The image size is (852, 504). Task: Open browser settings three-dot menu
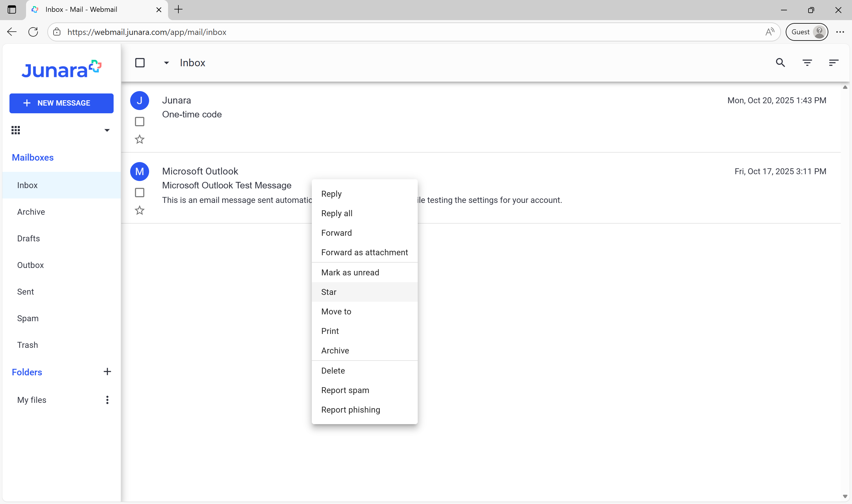[x=840, y=32]
